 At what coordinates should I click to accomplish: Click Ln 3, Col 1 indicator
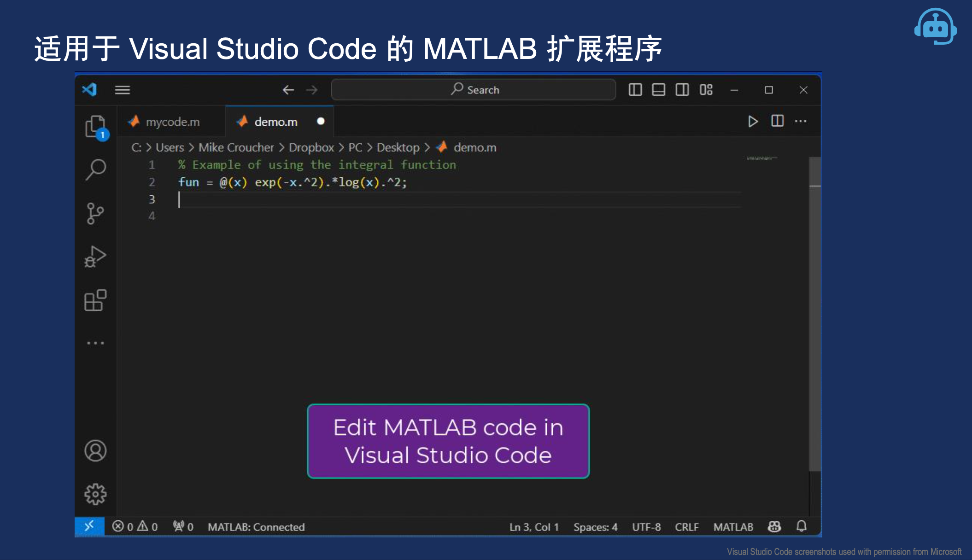pyautogui.click(x=534, y=527)
